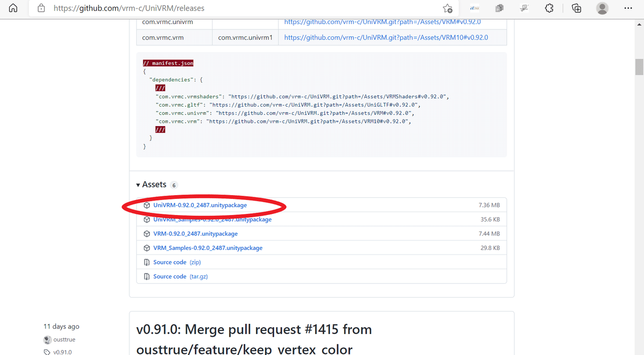Download VRM_Samples-0.92.0_2487.unitypackage
Screen dimensions: 644x355
tap(208, 248)
